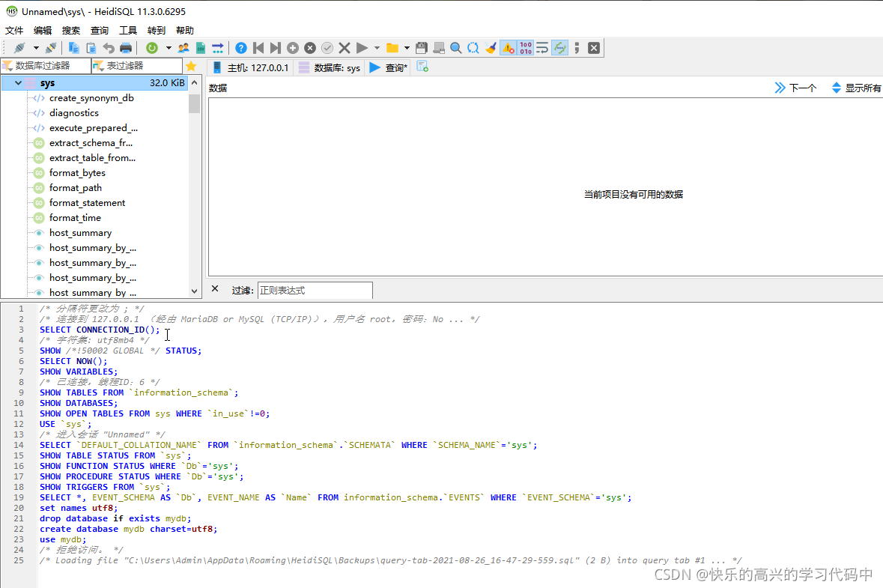
Task: Select the diagnostics procedure in the tree
Action: (x=74, y=113)
